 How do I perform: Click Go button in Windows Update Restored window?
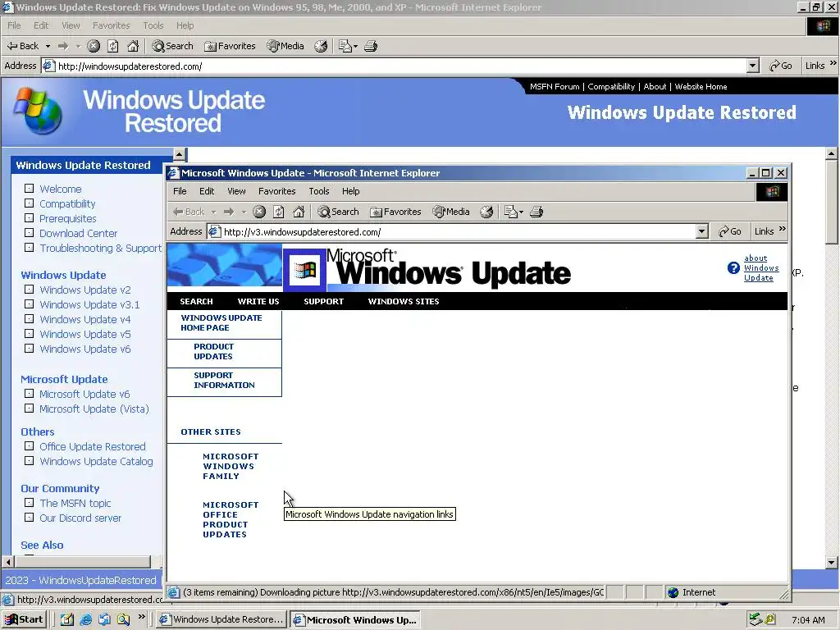click(781, 66)
